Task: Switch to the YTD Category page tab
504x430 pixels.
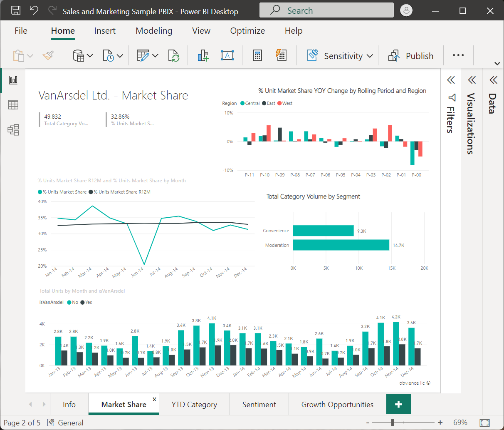Action: click(x=194, y=405)
